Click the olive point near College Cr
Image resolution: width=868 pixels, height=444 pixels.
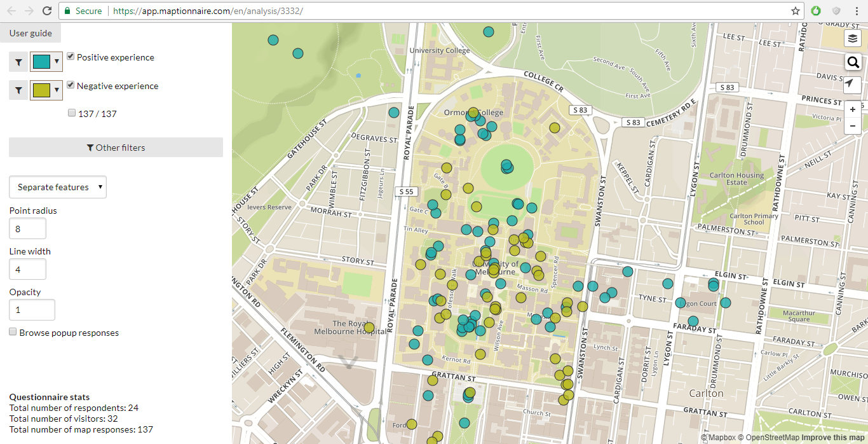[x=555, y=128]
